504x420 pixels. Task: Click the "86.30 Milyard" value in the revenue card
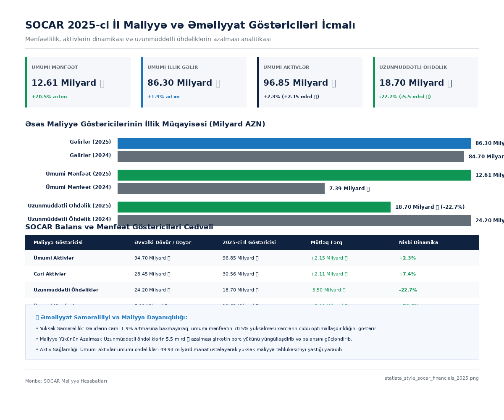(184, 83)
